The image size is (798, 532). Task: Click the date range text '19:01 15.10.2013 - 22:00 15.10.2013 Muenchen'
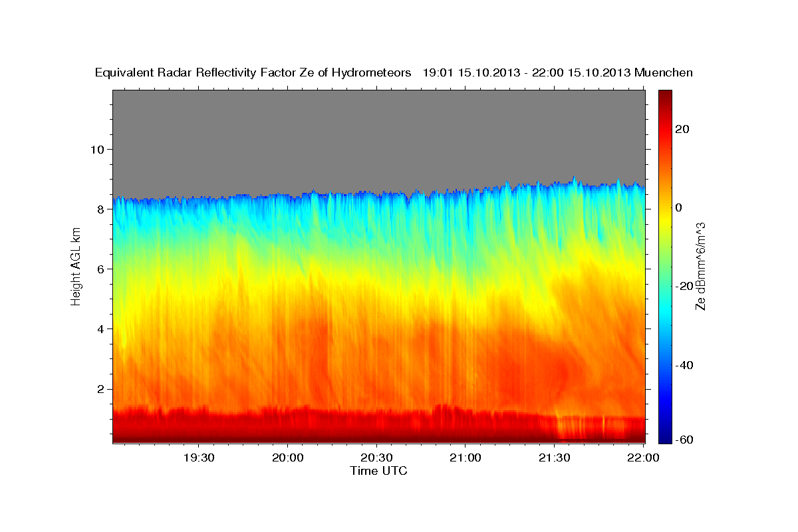(x=558, y=73)
